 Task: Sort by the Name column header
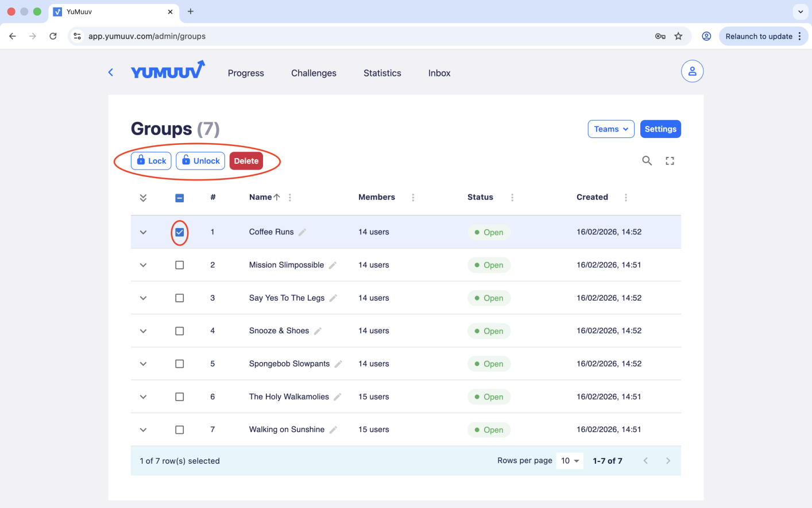[261, 197]
